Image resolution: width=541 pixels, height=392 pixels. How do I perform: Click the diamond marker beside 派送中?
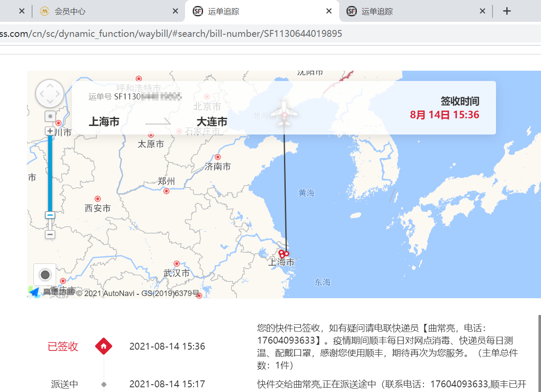pos(104,384)
